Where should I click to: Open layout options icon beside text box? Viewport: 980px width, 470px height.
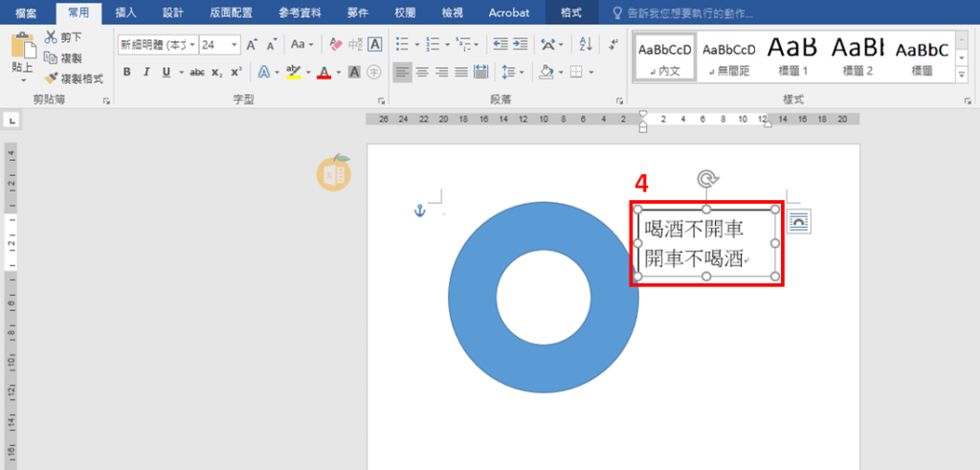[799, 222]
